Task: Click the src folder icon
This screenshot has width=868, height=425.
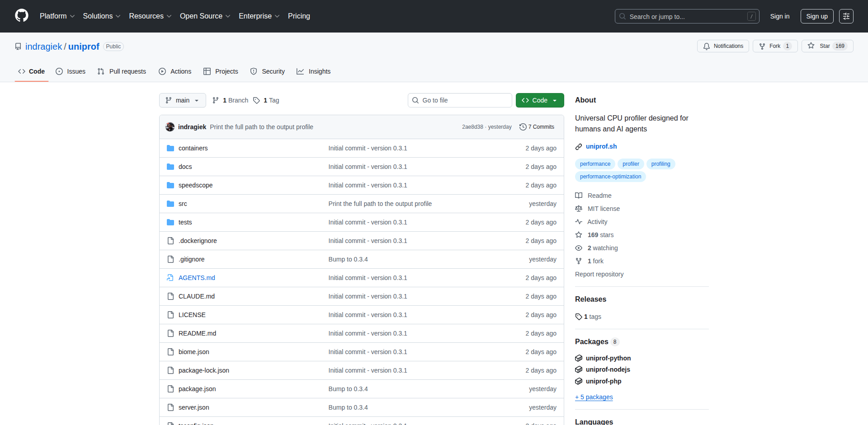Action: click(170, 204)
